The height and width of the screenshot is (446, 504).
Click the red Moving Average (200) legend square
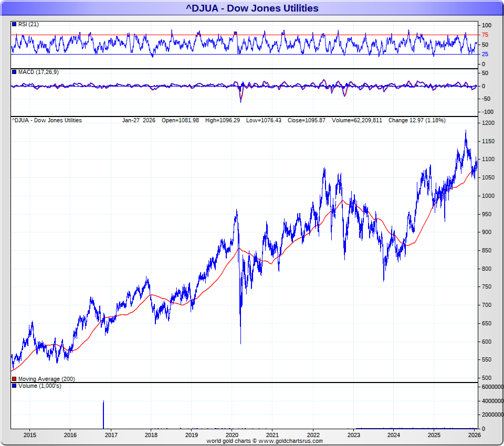(14, 379)
